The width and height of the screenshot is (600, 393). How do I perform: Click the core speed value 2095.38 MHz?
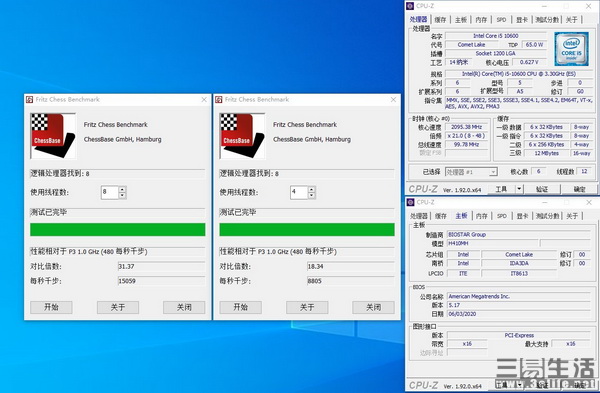[466, 127]
